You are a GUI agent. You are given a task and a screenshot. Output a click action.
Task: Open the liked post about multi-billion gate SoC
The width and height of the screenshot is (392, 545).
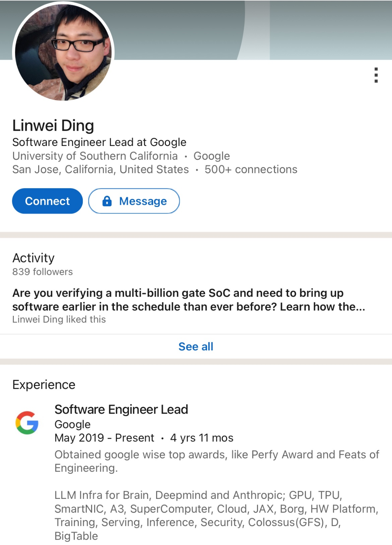pyautogui.click(x=189, y=300)
